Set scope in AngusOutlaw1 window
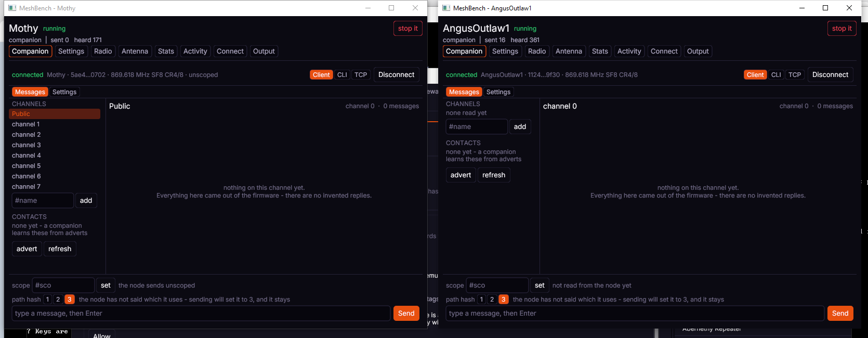Screen dimensions: 868x338 point(540,285)
